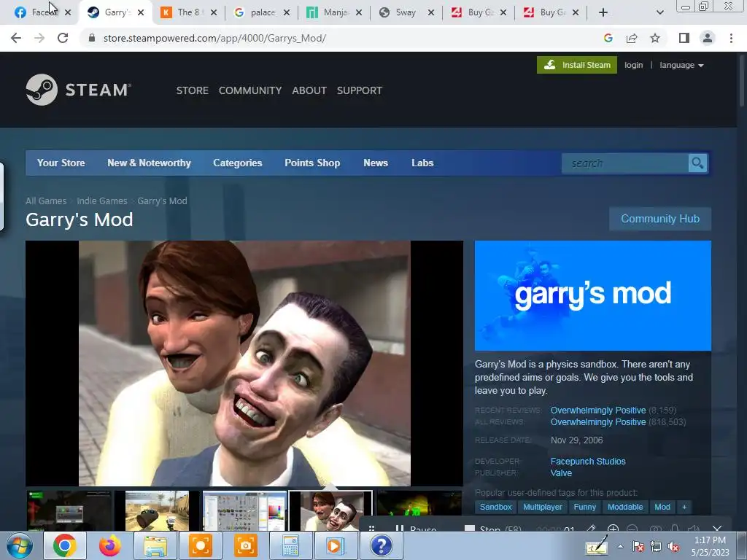Viewport: 747px width, 560px height.
Task: Close the Sway tab
Action: 431,12
